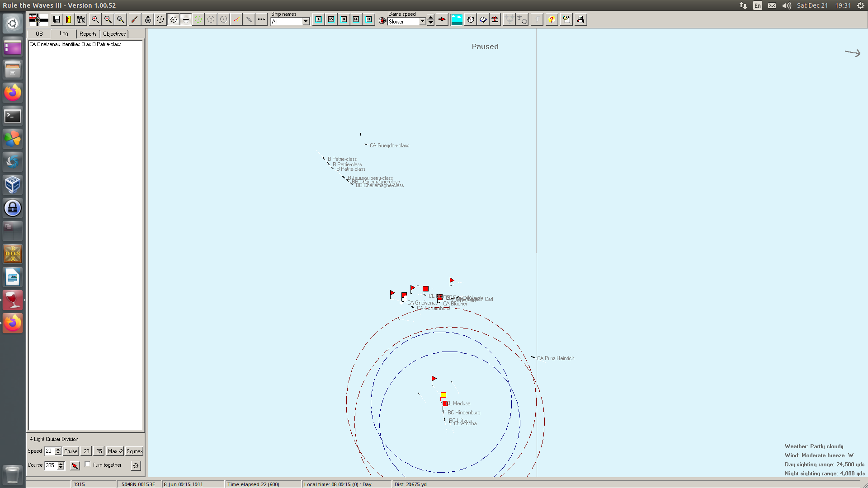Image resolution: width=868 pixels, height=488 pixels.
Task: Click the yellow exit door icon
Action: [69, 19]
